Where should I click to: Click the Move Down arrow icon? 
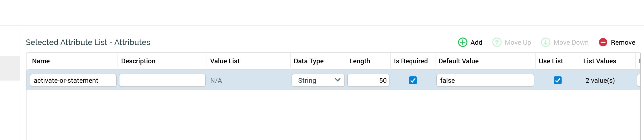(x=545, y=42)
